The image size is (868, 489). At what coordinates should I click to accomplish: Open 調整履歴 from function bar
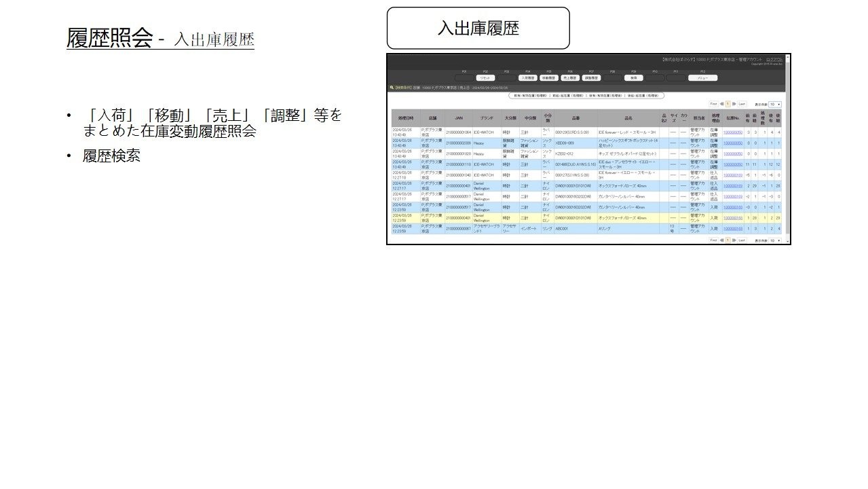592,77
